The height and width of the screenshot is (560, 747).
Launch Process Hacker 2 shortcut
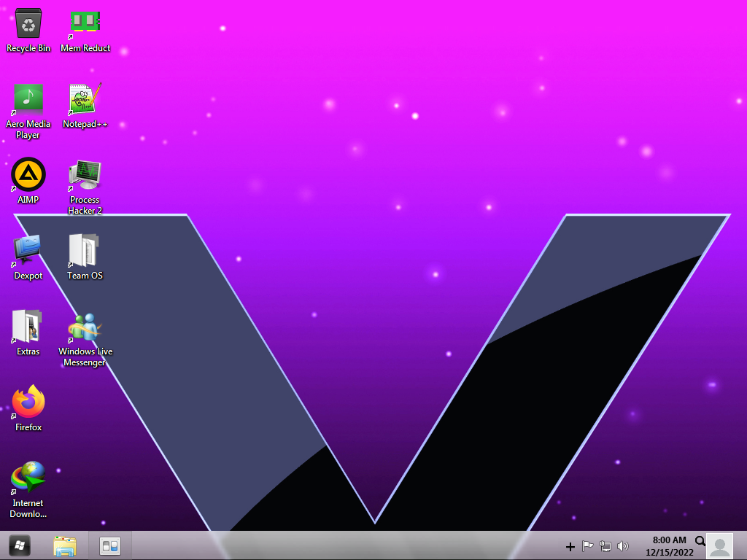pyautogui.click(x=85, y=187)
